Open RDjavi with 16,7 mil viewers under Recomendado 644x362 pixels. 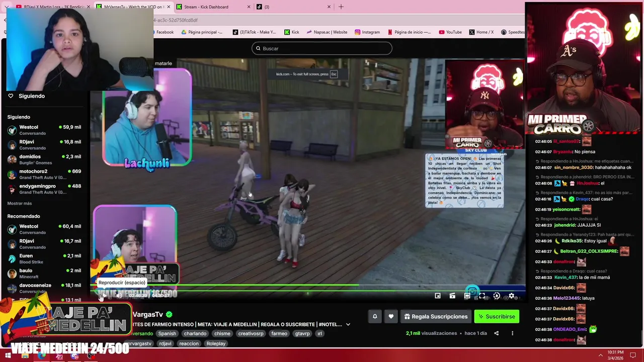click(x=44, y=244)
